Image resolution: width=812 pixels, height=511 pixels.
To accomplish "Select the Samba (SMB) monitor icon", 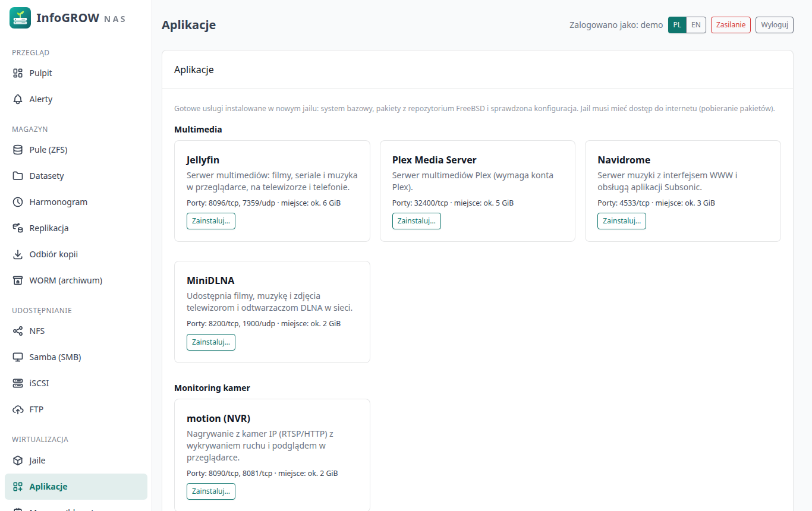I will pyautogui.click(x=18, y=357).
